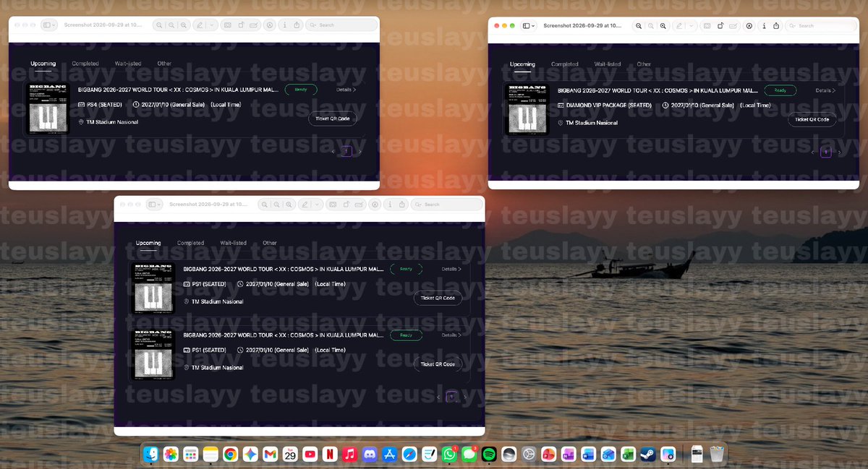View Details of the PS4 (SEATED) ticket
This screenshot has width=868, height=469.
pos(346,90)
